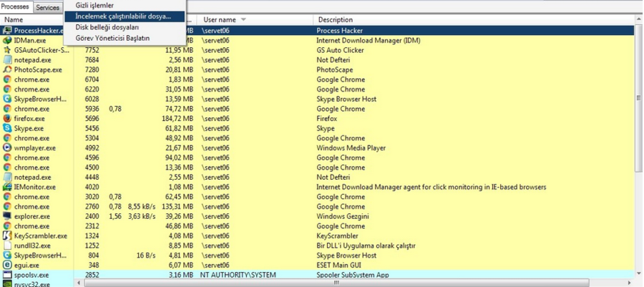Click the 3,63 kB/s I/O rate cell

(x=142, y=216)
